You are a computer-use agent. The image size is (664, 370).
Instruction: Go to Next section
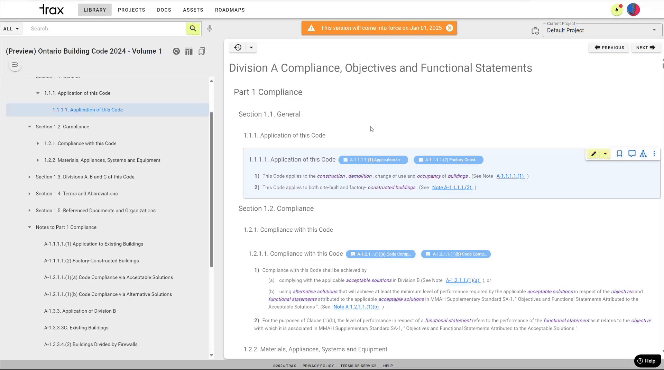pyautogui.click(x=645, y=47)
